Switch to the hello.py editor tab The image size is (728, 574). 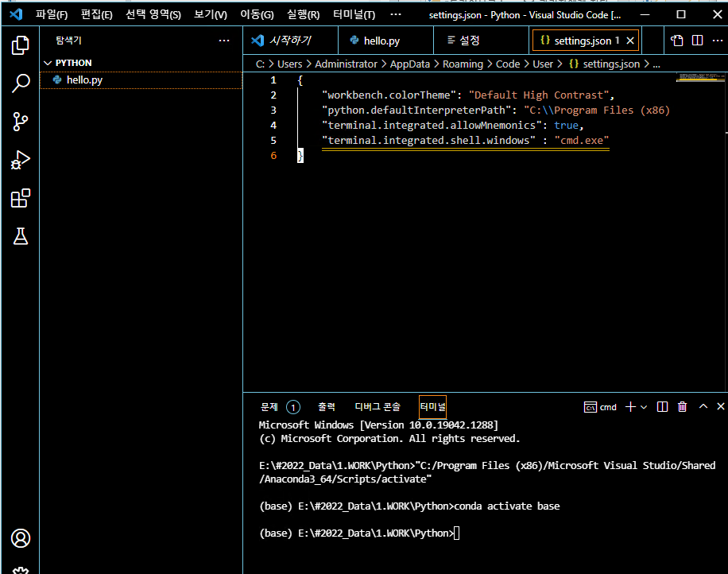tap(385, 41)
